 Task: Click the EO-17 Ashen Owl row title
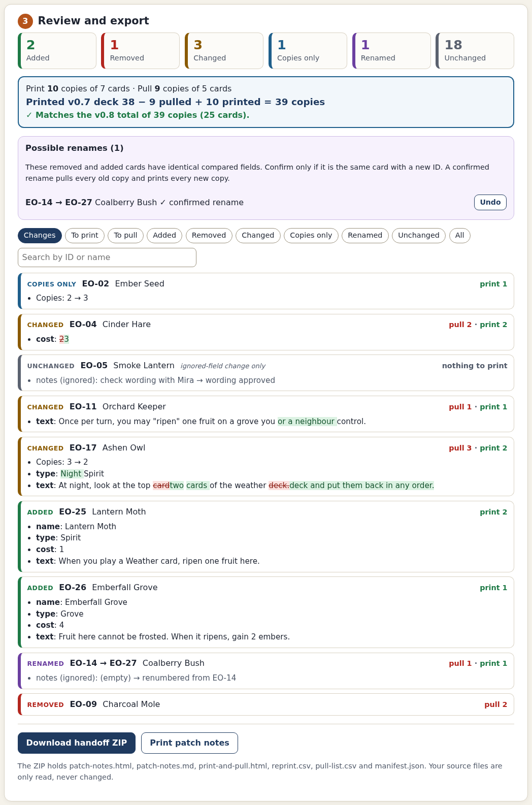tap(108, 448)
